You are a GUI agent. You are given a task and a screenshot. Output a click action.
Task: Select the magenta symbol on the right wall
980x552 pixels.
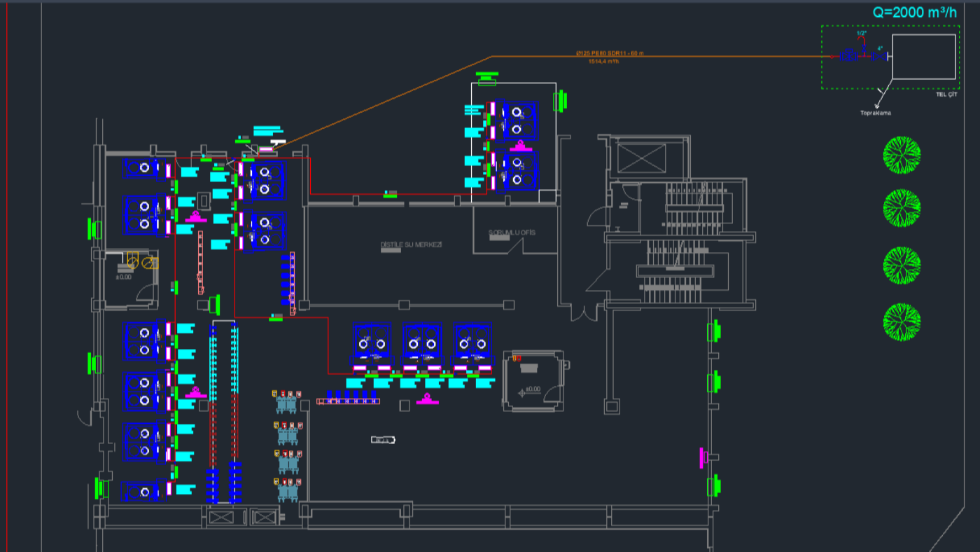(x=702, y=457)
